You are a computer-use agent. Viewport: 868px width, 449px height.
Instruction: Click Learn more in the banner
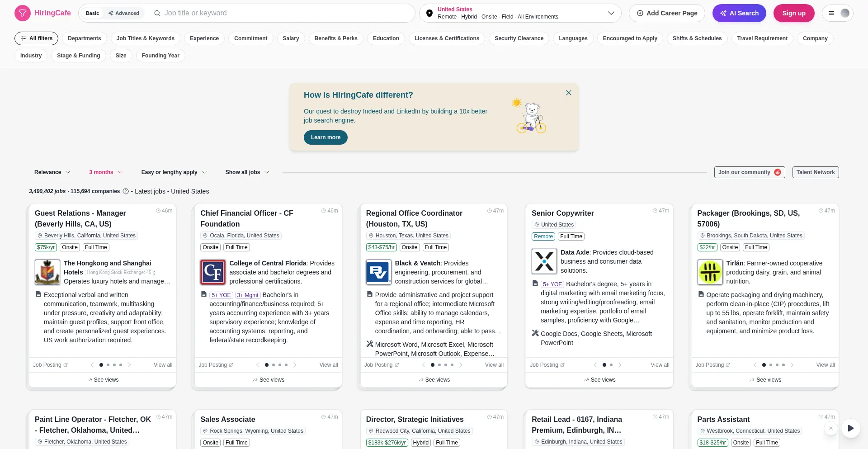click(x=325, y=137)
